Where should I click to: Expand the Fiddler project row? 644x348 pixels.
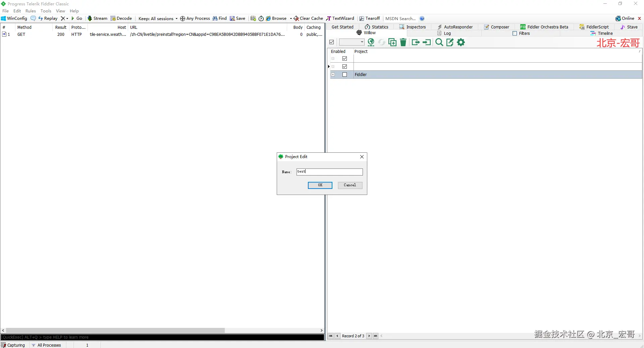point(333,75)
